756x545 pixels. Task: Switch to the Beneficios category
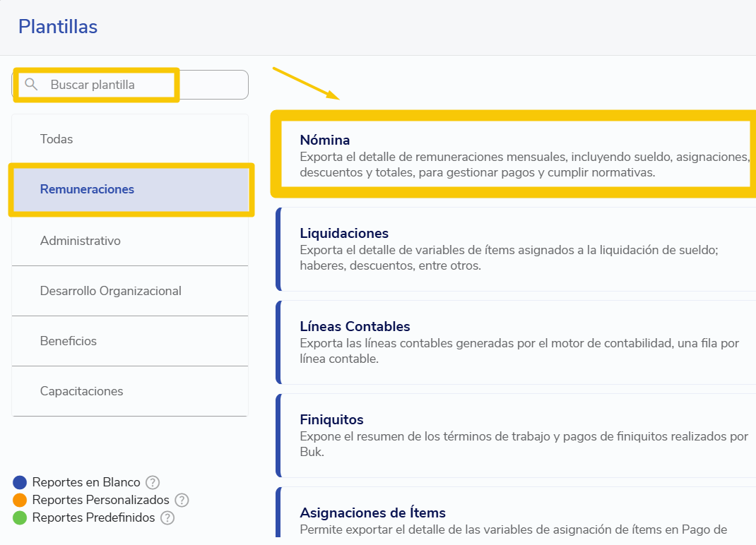[130, 341]
